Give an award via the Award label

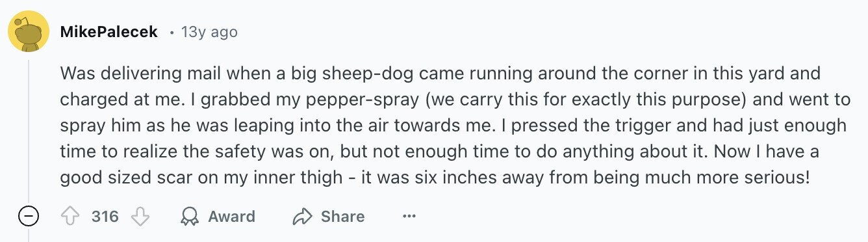(231, 217)
